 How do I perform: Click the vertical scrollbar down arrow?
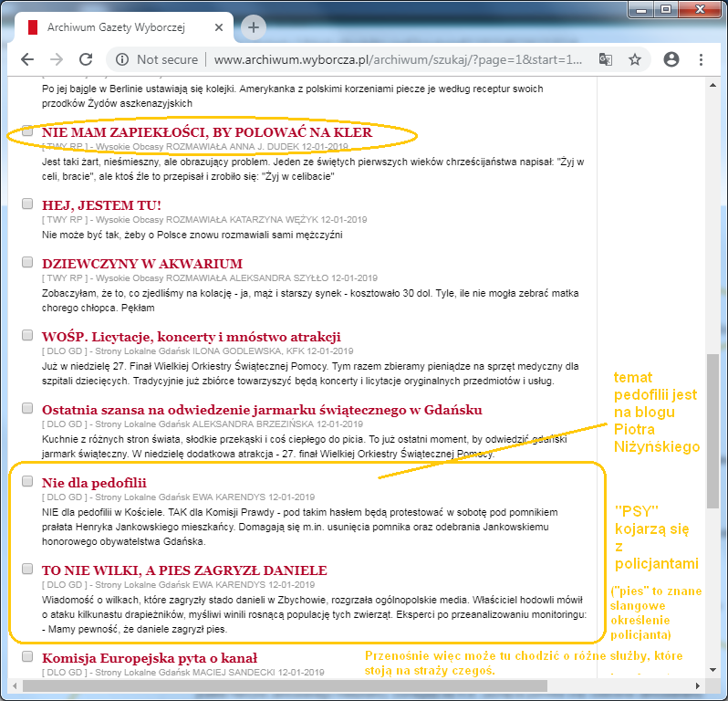pyautogui.click(x=712, y=670)
